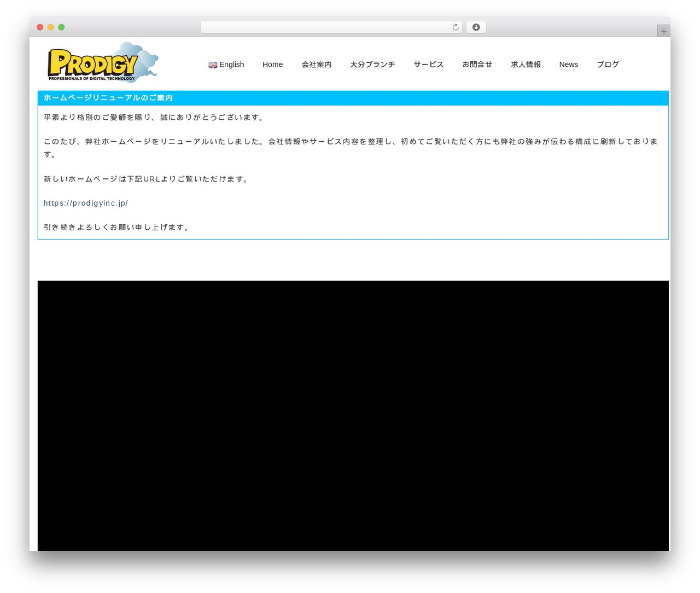The image size is (700, 593).
Task: Click the download button in the browser toolbar
Action: [x=476, y=27]
